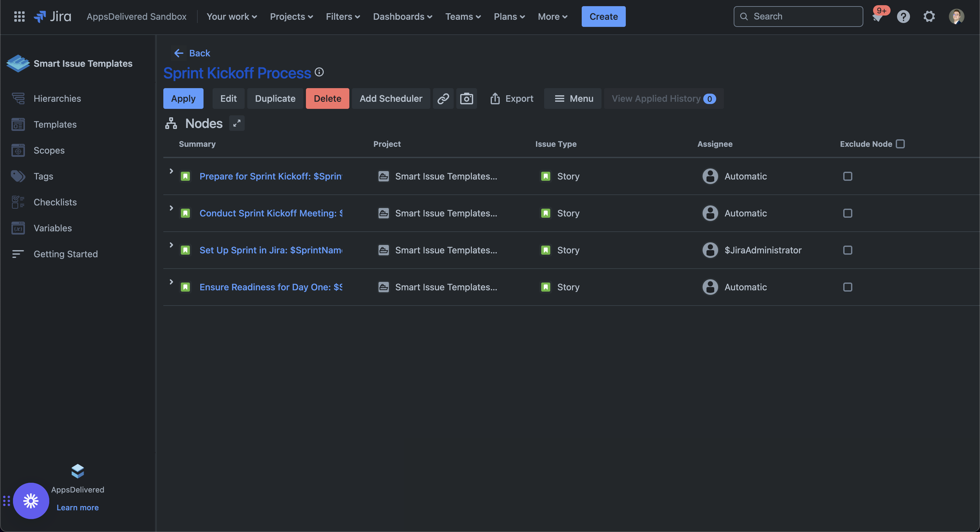The image size is (980, 532).
Task: Expand Nodes panel with fullscreen arrows icon
Action: pos(237,123)
